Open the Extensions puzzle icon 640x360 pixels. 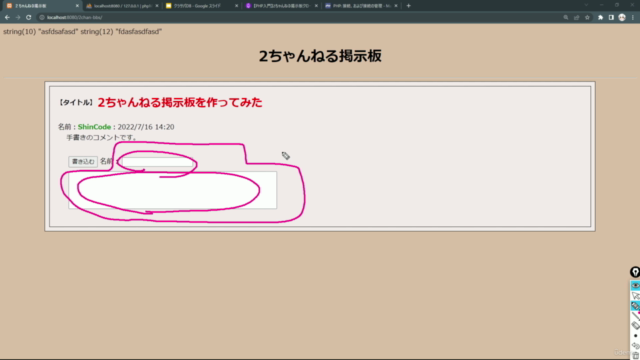600,18
